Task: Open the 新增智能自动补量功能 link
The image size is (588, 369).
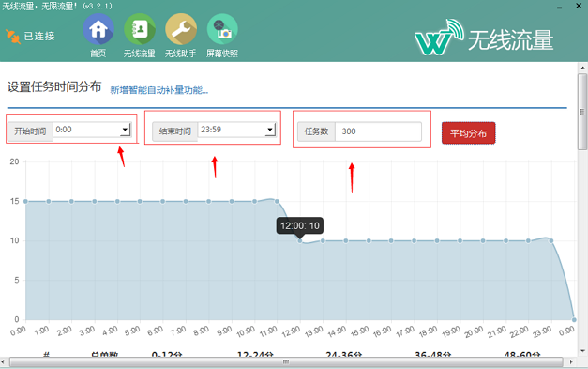Action: coord(159,90)
